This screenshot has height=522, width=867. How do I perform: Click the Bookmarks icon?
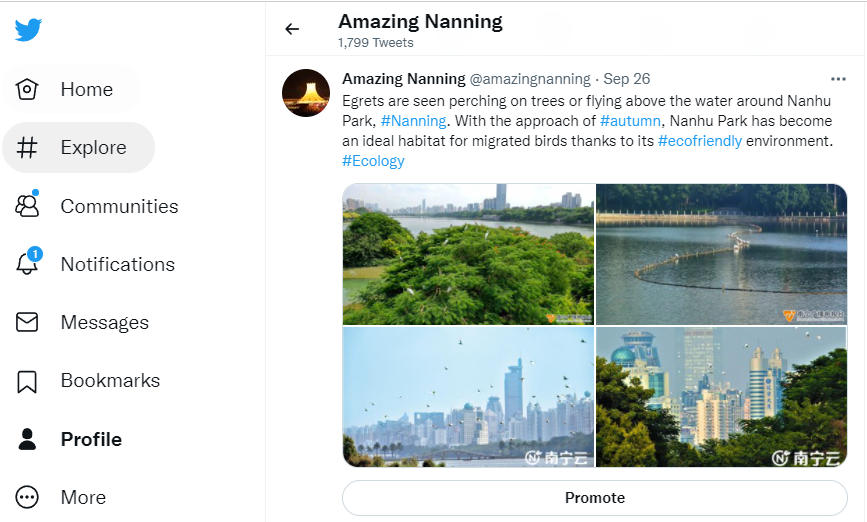pos(27,381)
